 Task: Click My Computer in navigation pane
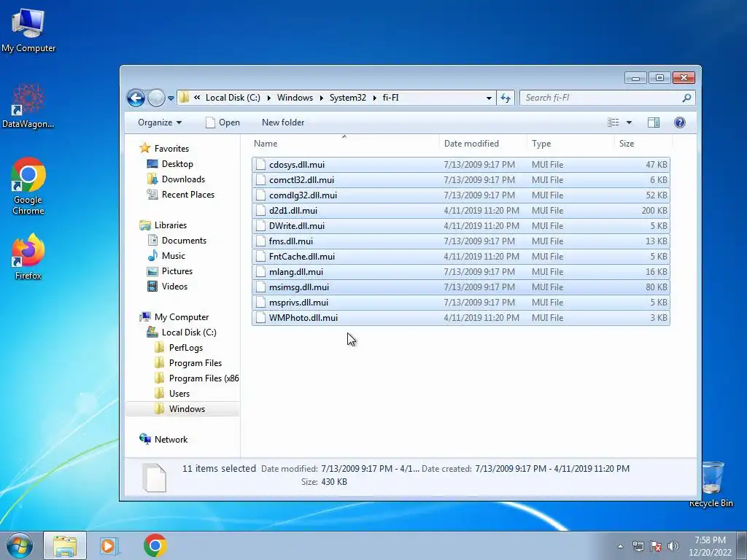[174, 317]
